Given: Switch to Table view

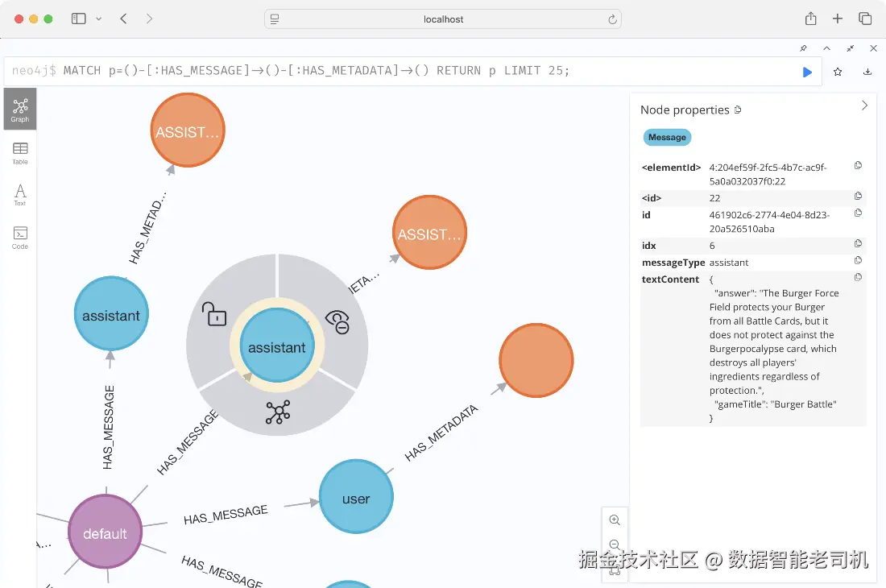Looking at the screenshot, I should (x=20, y=153).
